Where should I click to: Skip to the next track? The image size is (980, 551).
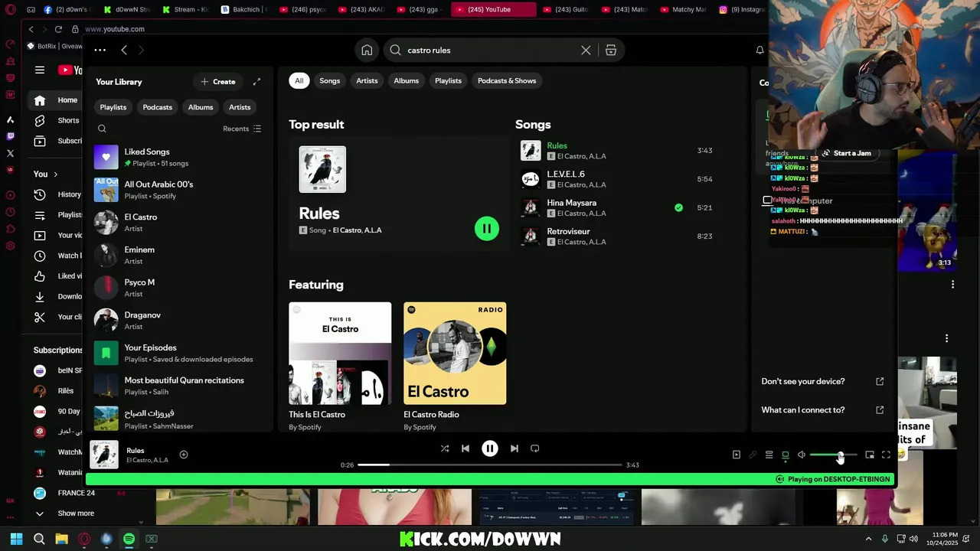[514, 448]
